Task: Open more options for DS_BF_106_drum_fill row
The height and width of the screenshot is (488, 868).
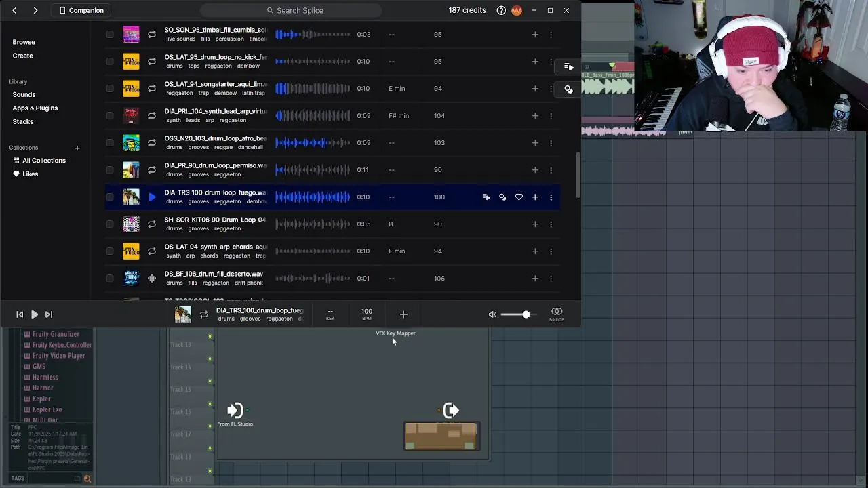Action: 551,278
